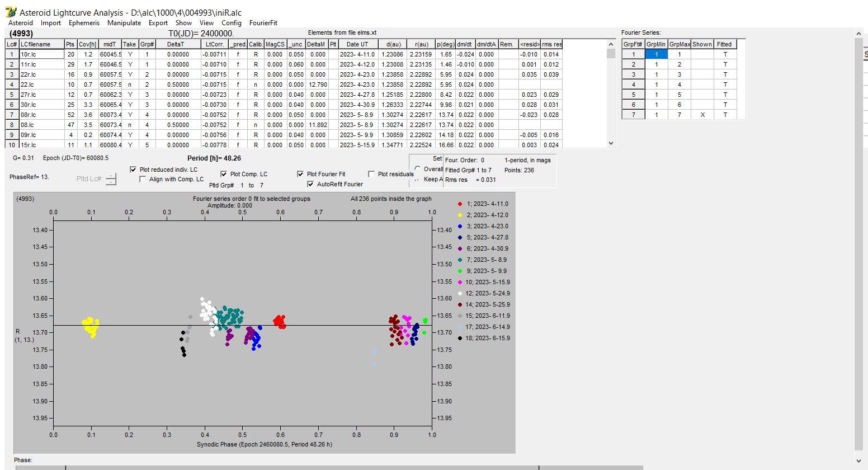Click the red dot for 2023-4-11.0 legend

460,204
